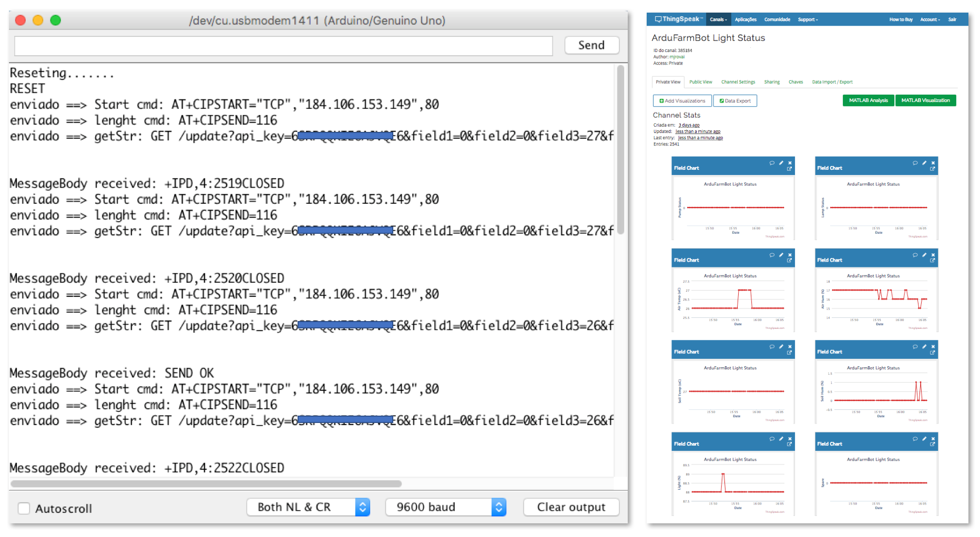The width and height of the screenshot is (980, 537).
Task: Edit the Air Hum field chart
Action: 924,255
